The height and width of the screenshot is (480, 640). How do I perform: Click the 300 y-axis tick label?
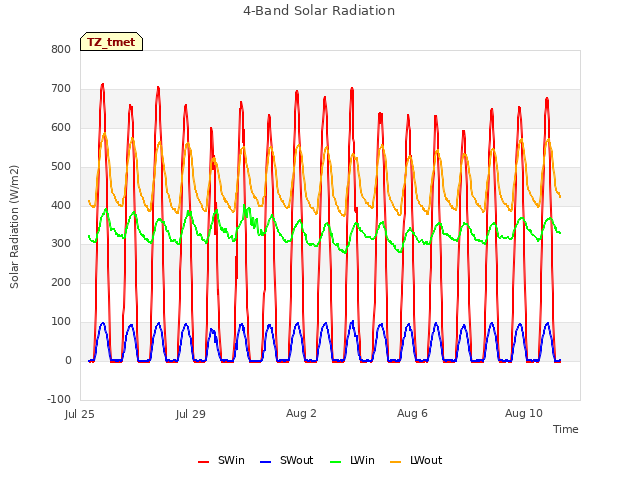click(61, 243)
